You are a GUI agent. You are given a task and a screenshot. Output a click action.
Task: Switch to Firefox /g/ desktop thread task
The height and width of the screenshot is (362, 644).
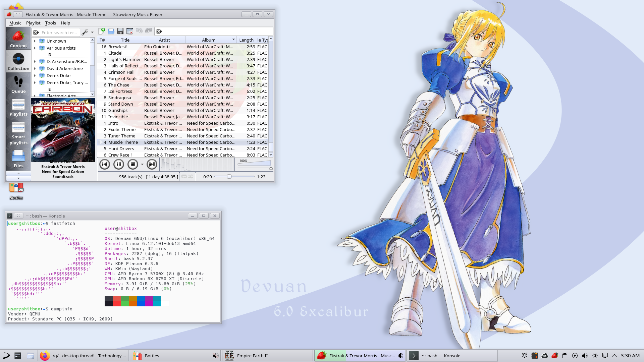(83, 356)
